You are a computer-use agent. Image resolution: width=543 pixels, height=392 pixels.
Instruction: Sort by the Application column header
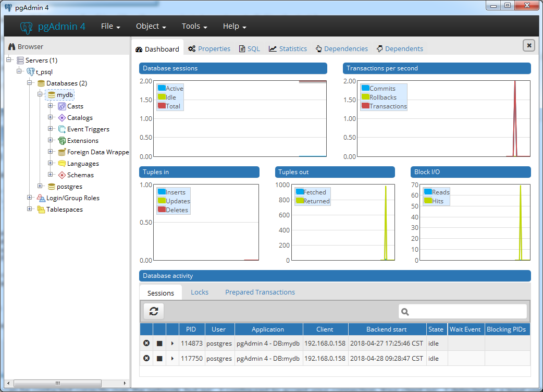[269, 329]
